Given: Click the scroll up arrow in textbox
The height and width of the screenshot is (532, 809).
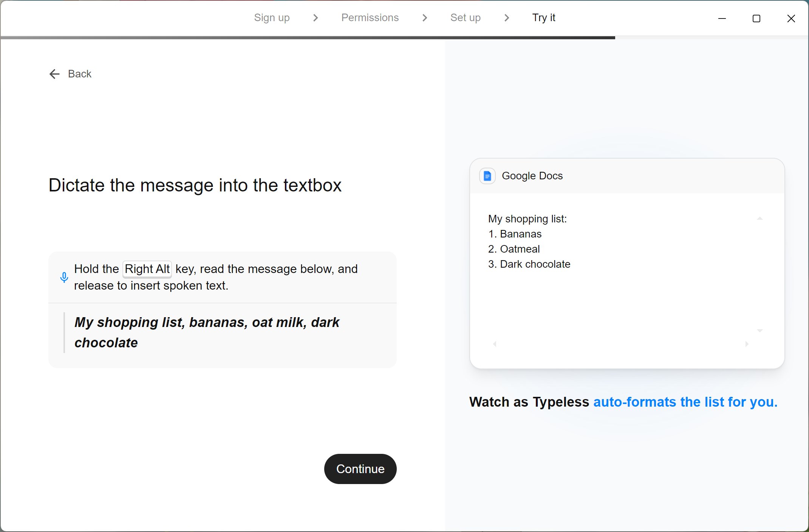Looking at the screenshot, I should click(x=760, y=219).
